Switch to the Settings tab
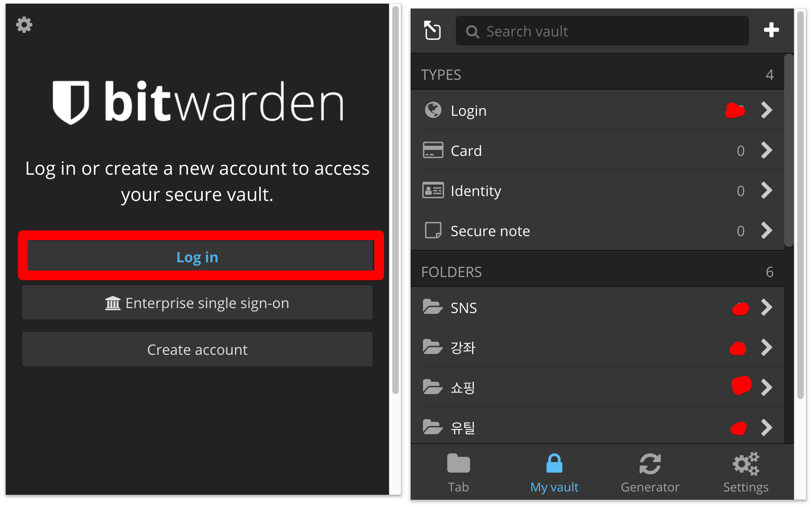The width and height of the screenshot is (812, 507). coord(746,473)
